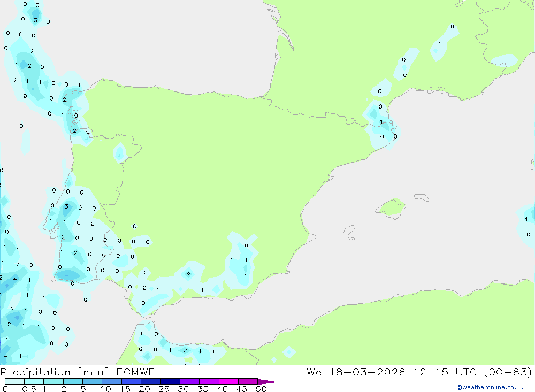Click the '35' legend scale label
Viewport: 535px width, 392px height.
click(x=203, y=389)
